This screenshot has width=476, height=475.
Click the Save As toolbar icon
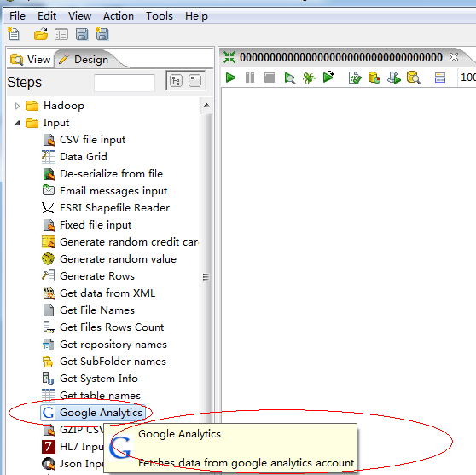(102, 34)
